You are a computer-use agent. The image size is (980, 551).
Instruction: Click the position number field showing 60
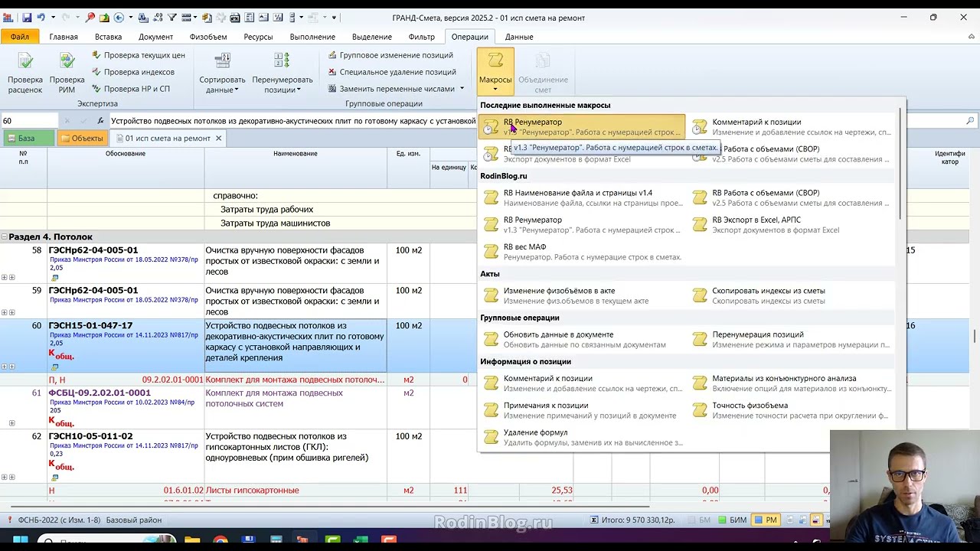click(29, 121)
